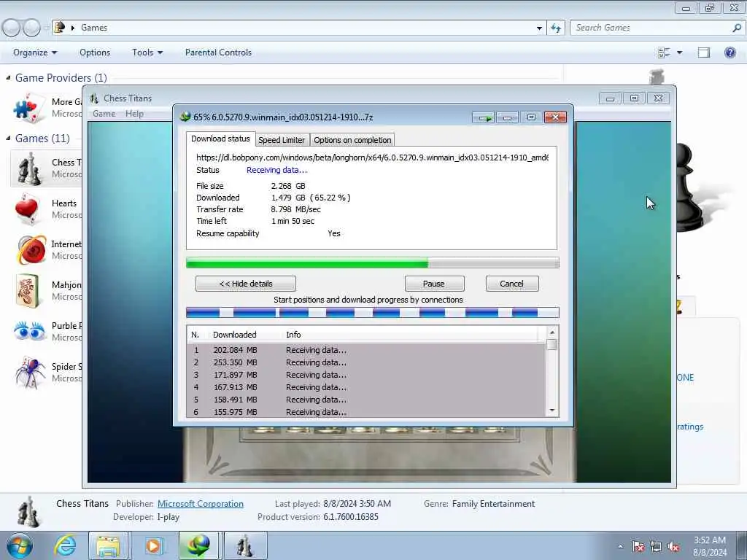Launch Internet Explorer from taskbar
747x560 pixels.
(65, 545)
